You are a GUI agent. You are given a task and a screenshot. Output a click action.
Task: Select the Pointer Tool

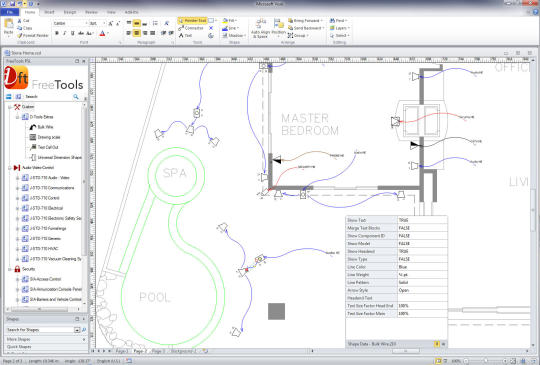click(x=192, y=21)
